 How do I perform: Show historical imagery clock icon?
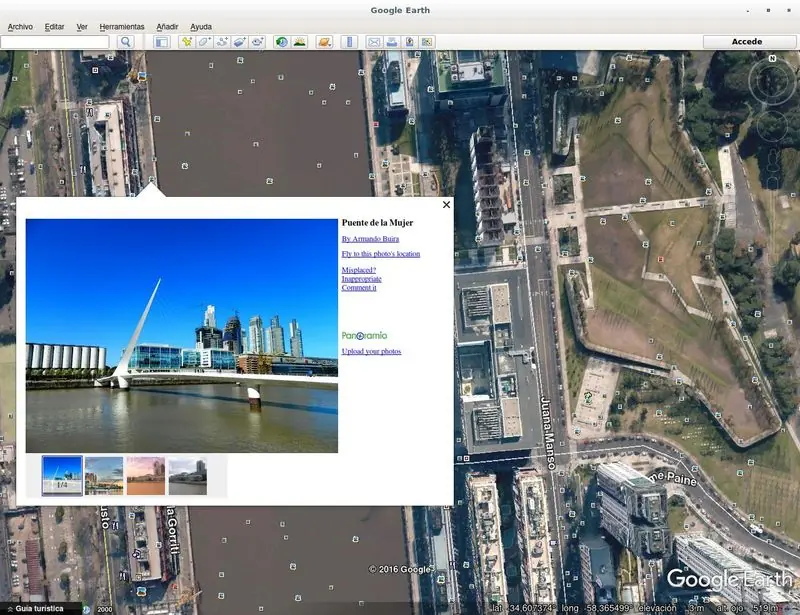(x=282, y=42)
